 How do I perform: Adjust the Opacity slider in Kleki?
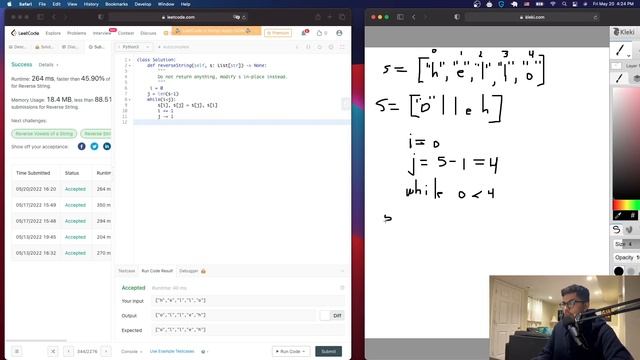click(626, 258)
